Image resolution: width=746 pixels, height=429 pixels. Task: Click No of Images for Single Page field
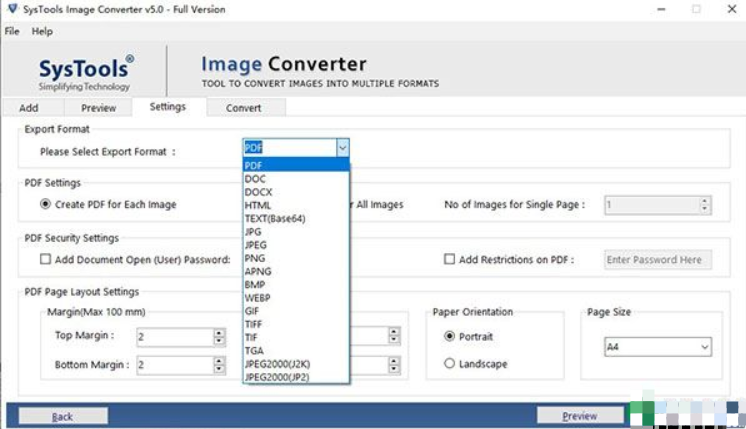coord(652,205)
